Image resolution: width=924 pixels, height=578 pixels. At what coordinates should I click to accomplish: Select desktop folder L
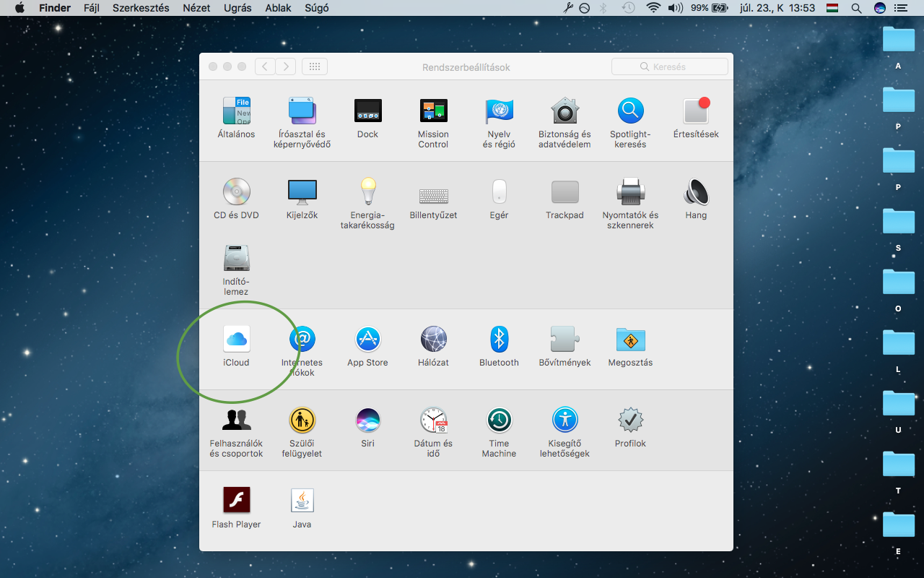899,350
